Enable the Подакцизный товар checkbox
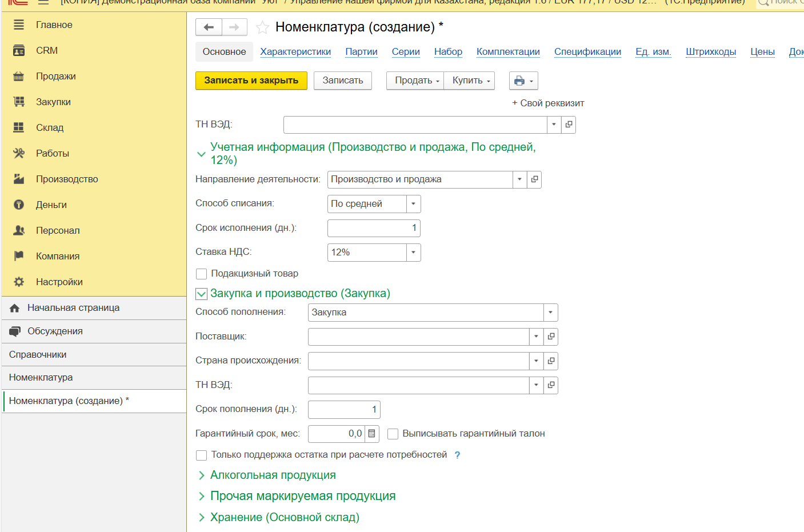Image resolution: width=804 pixels, height=532 pixels. pos(201,274)
